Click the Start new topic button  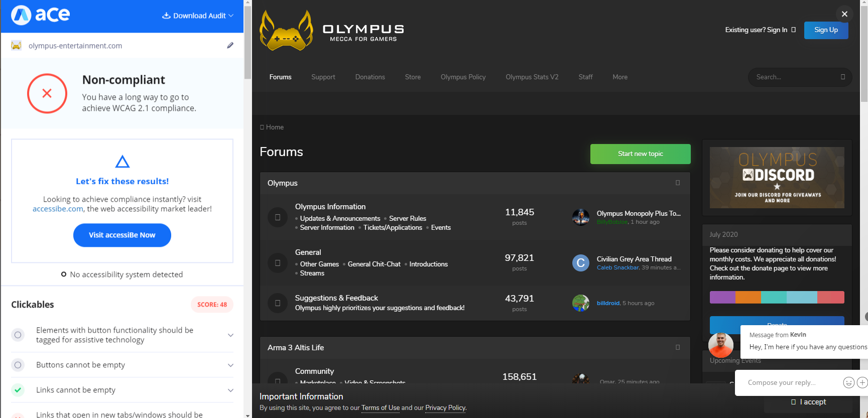pos(641,154)
